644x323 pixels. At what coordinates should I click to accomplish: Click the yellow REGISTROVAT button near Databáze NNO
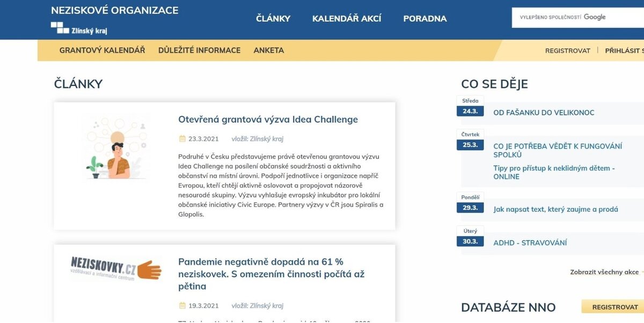coord(614,307)
